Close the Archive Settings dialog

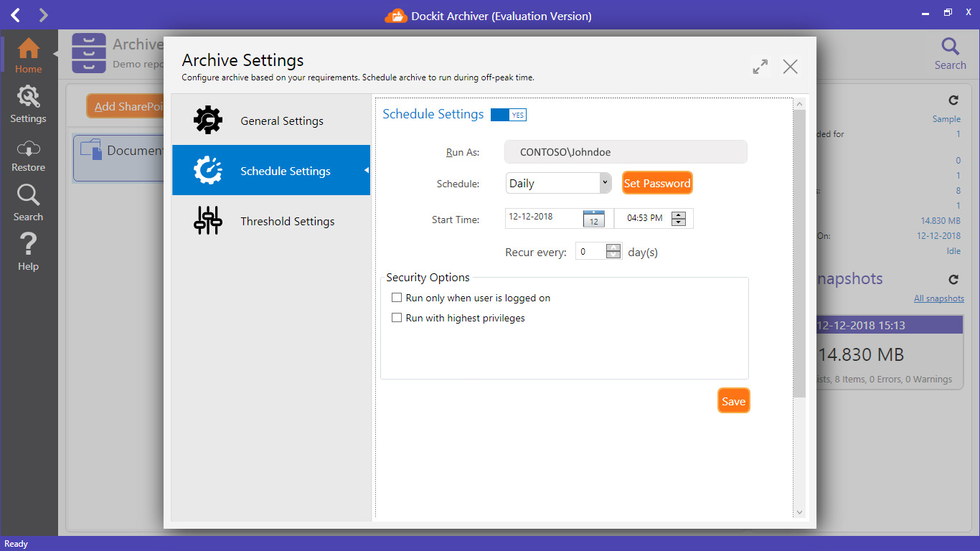coord(790,67)
